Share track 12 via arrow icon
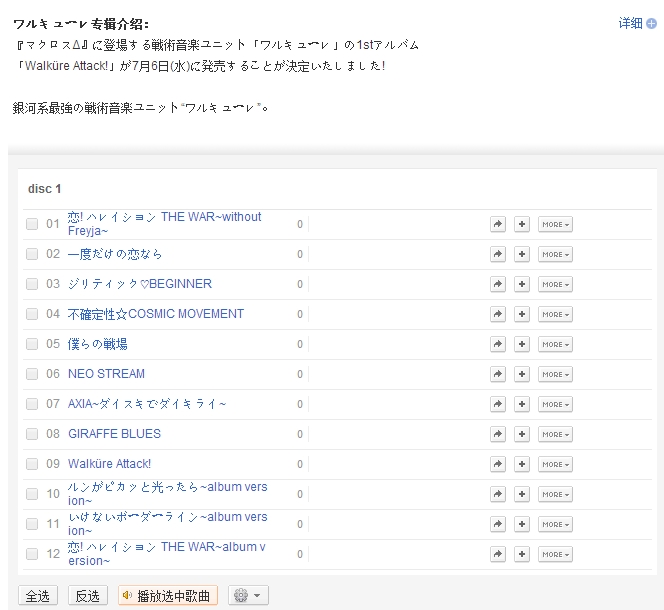This screenshot has height=610, width=664. point(498,554)
